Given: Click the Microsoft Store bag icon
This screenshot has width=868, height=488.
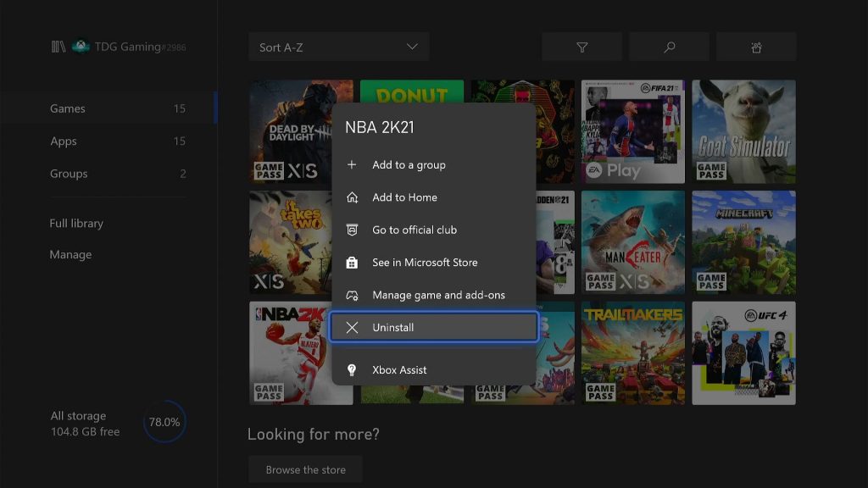Looking at the screenshot, I should (352, 263).
